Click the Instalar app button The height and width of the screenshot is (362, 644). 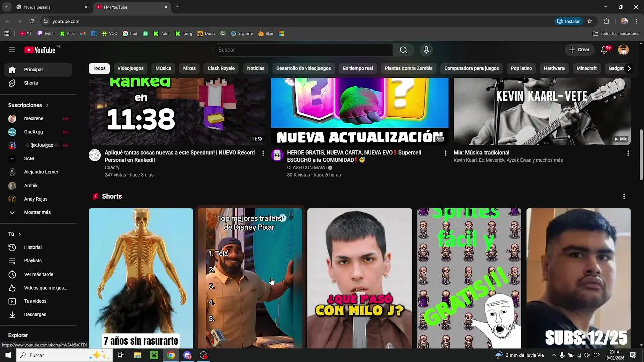[569, 21]
